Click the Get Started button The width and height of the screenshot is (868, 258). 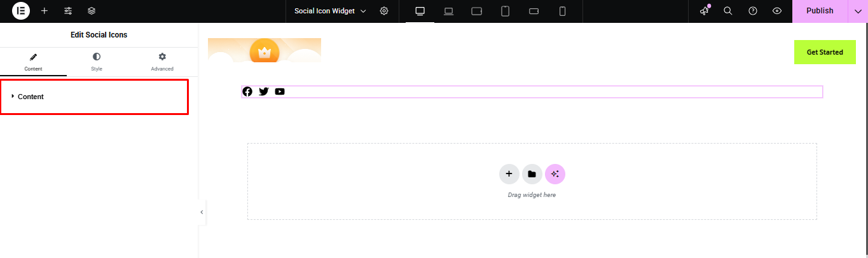pos(825,52)
